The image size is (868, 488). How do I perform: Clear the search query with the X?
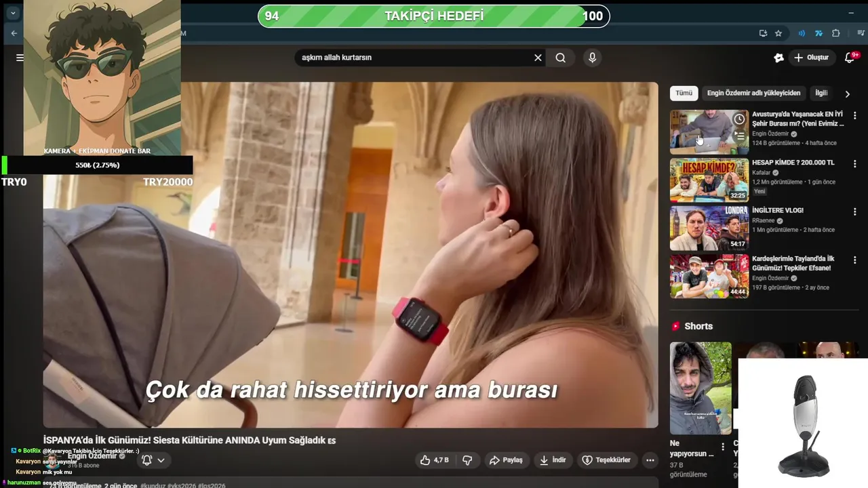538,58
